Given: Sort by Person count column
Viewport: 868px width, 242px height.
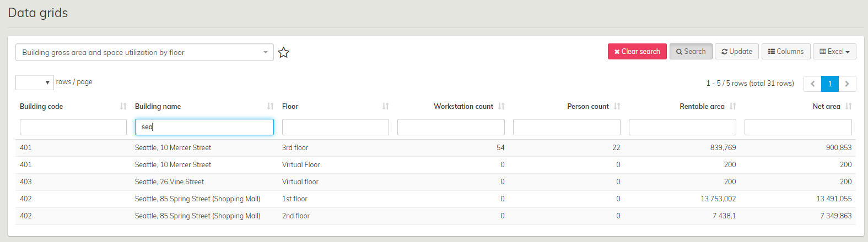Looking at the screenshot, I should [617, 106].
